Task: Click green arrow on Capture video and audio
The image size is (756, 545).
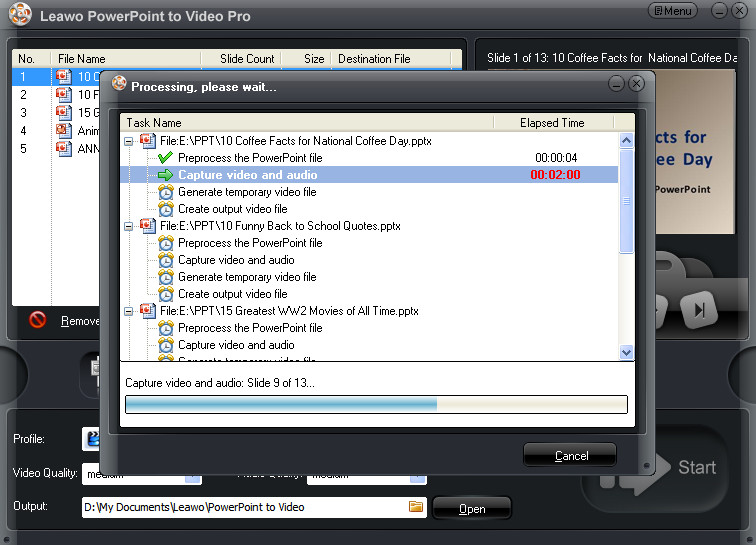Action: click(x=165, y=175)
